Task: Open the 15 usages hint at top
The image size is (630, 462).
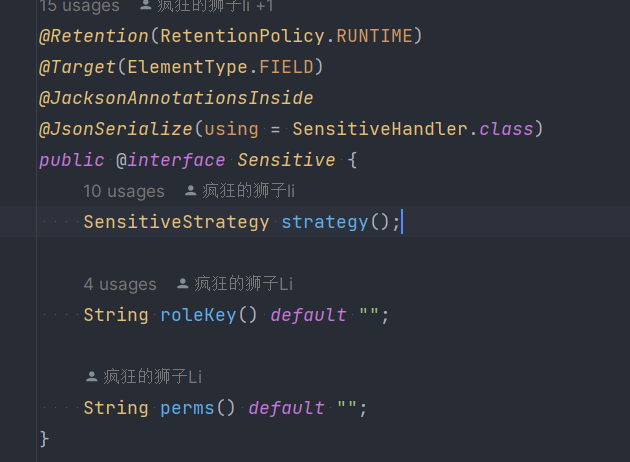Action: point(80,6)
